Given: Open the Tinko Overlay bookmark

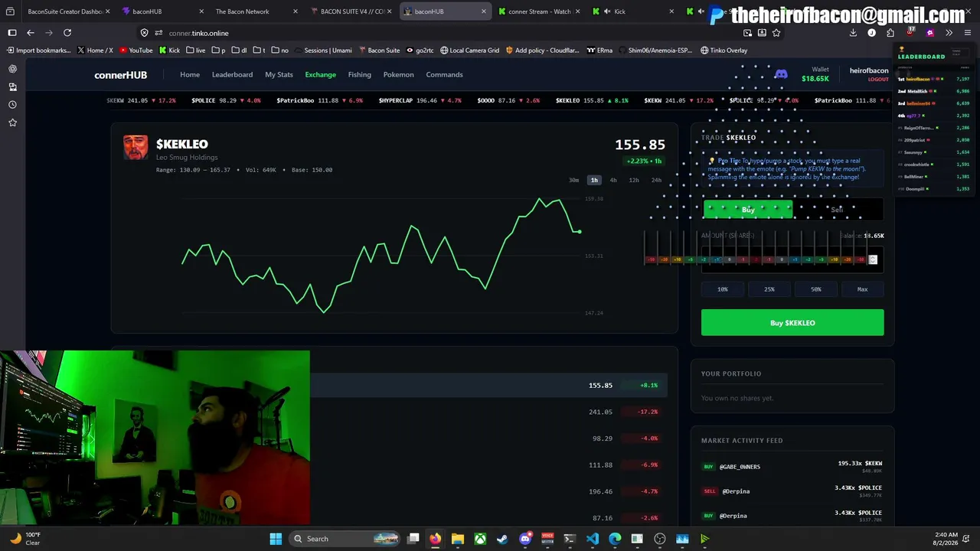Looking at the screenshot, I should point(724,51).
